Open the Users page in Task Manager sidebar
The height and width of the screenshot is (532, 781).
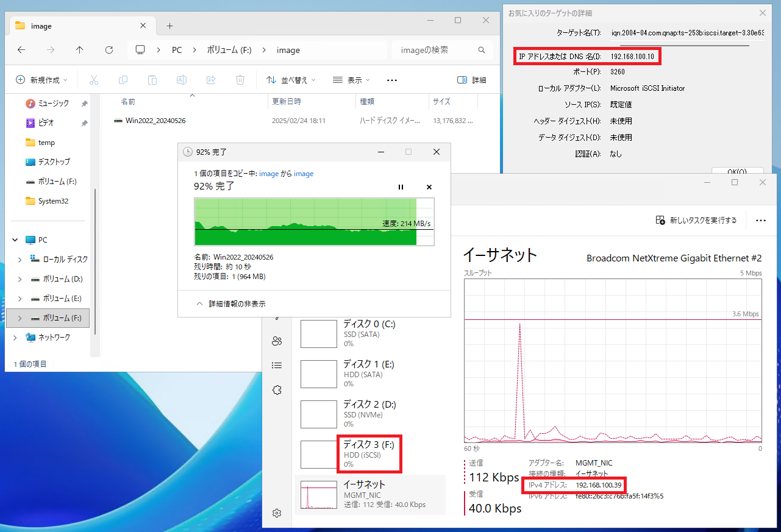277,341
